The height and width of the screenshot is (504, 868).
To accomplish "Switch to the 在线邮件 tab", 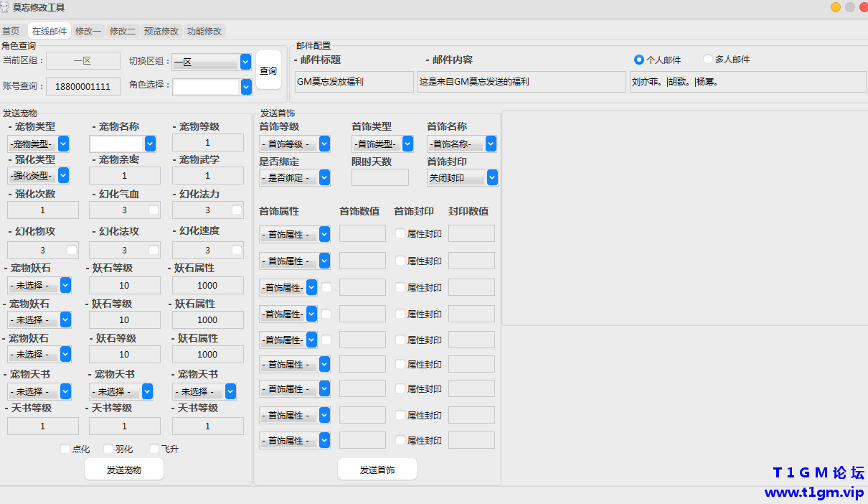I will coord(49,31).
